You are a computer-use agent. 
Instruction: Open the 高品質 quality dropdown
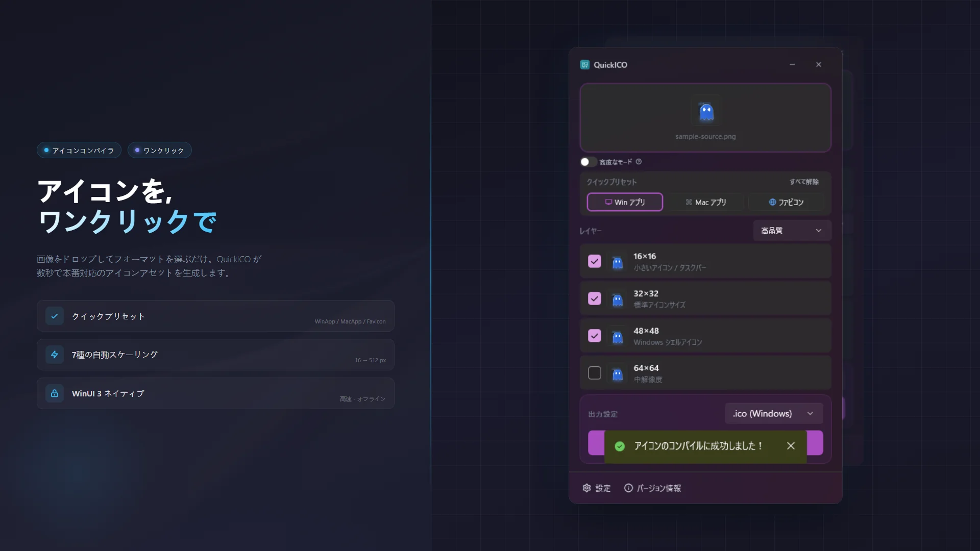[792, 231]
